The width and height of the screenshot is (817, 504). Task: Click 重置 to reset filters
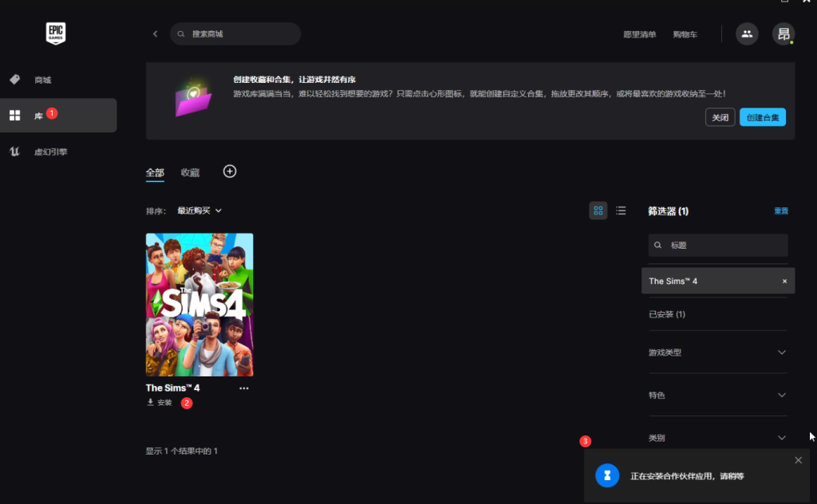[x=780, y=211]
